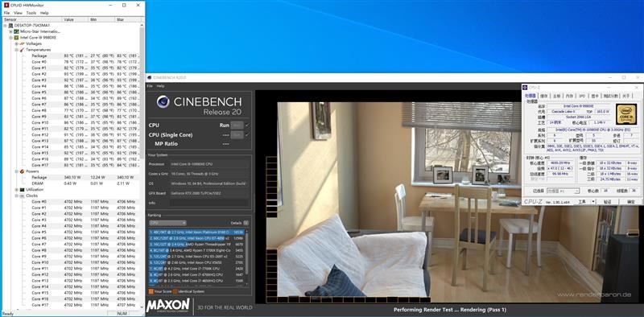644x317 pixels.
Task: Open File menu in Cinebench window
Action: pyautogui.click(x=150, y=86)
